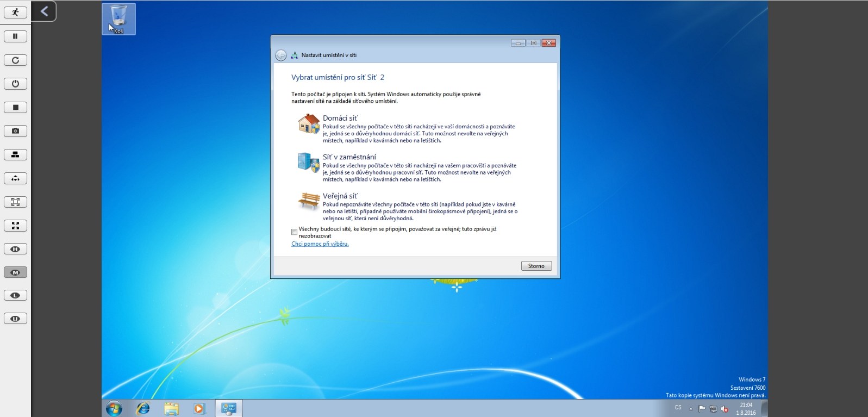This screenshot has height=417, width=868.
Task: Choose Domácí síť home network option
Action: pyautogui.click(x=340, y=118)
